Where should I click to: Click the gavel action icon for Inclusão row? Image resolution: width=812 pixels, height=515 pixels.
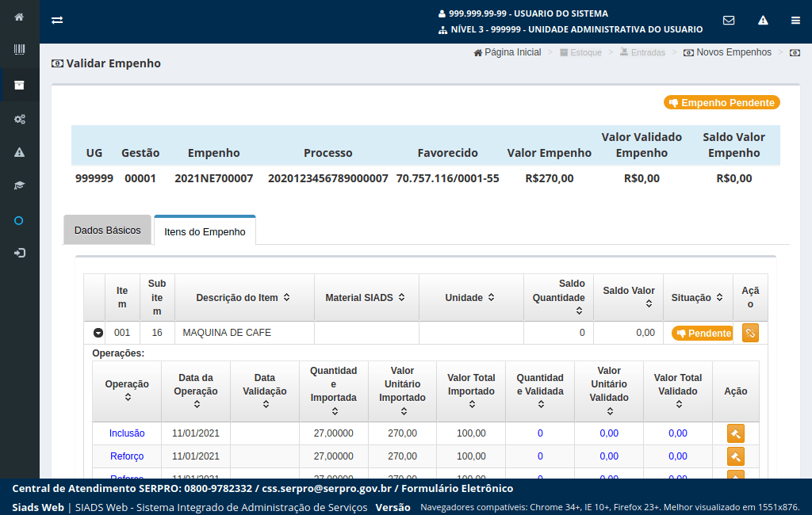(735, 433)
